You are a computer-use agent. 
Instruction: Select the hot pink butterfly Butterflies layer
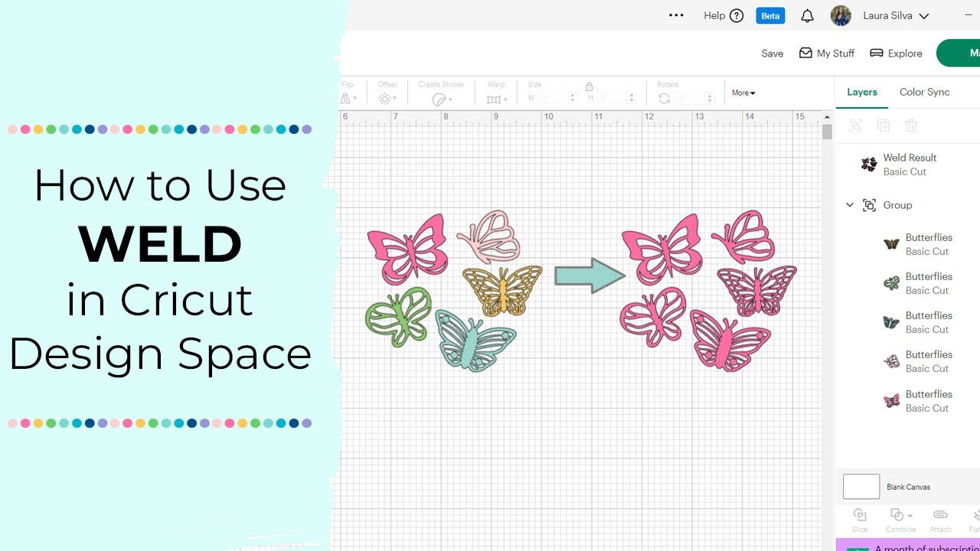[918, 401]
